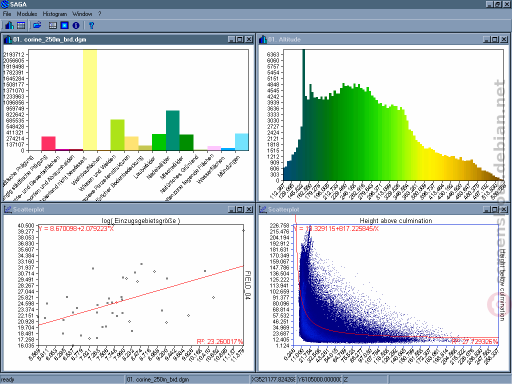Click the histogram chart toolbar icon

pos(9,25)
